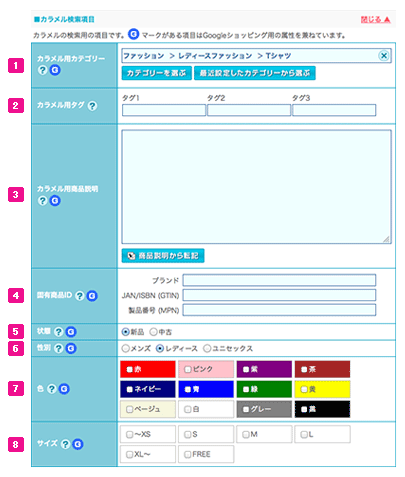This screenshot has width=405, height=477.
Task: Click help icon beside カラメル用カテゴリー
Action: (42, 70)
